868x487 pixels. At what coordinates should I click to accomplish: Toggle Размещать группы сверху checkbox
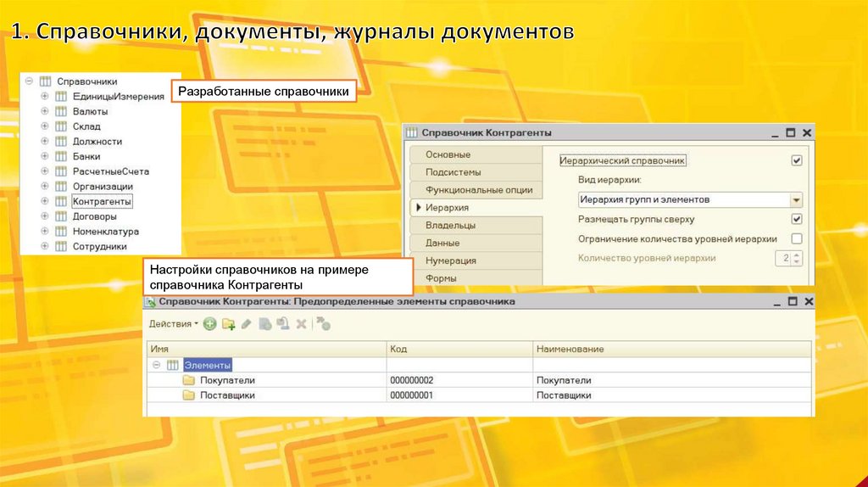(797, 219)
